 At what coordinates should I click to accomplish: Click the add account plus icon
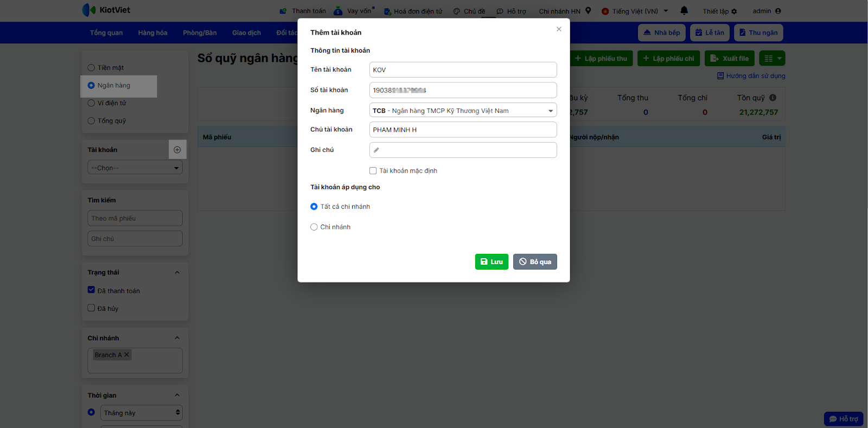pyautogui.click(x=177, y=150)
